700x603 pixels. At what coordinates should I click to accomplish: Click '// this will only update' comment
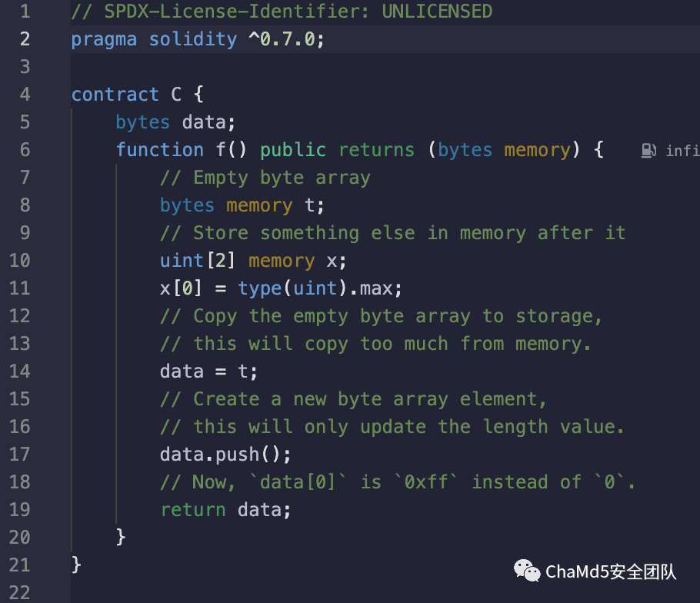point(392,427)
